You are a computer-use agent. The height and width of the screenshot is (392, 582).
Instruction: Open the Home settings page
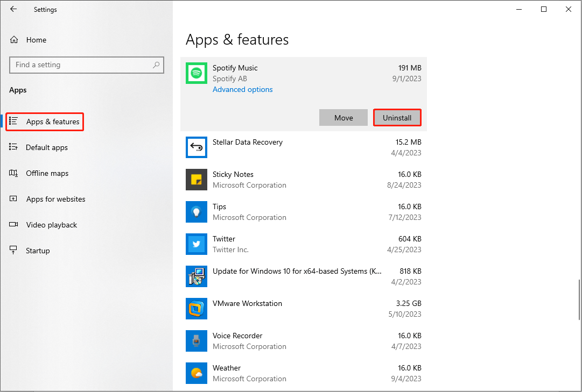[x=36, y=40]
